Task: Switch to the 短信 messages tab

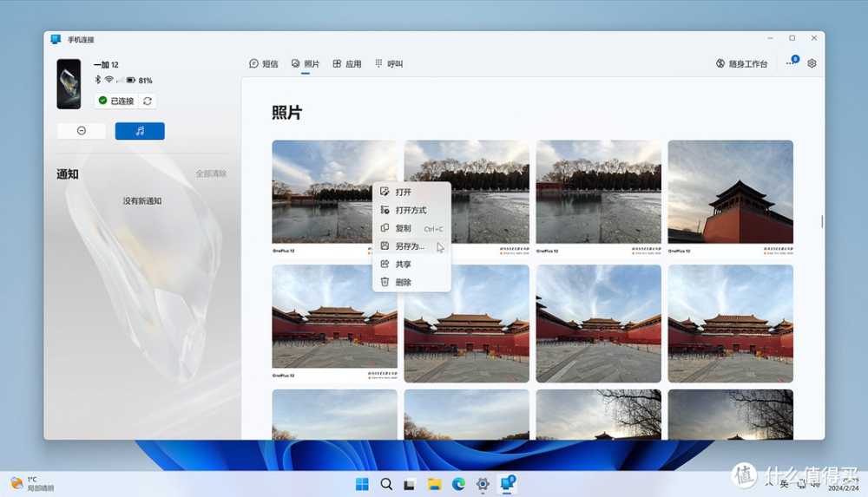Action: click(x=264, y=64)
